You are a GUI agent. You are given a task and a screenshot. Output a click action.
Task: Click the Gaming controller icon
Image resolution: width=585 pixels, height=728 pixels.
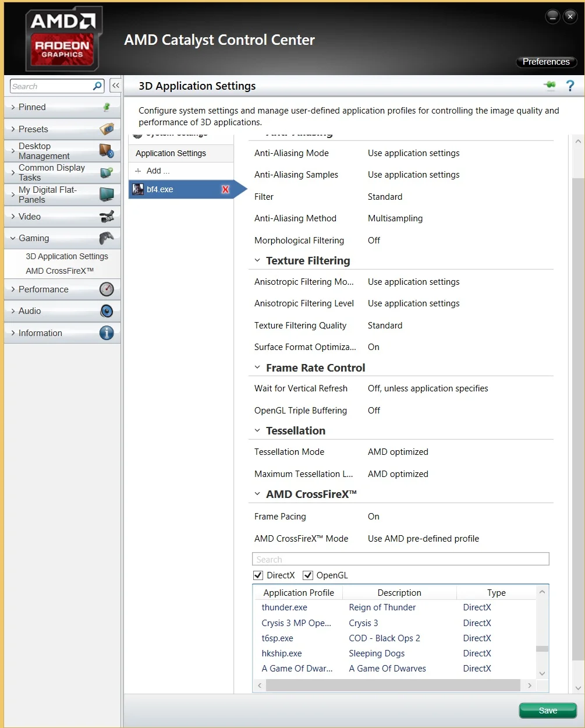coord(107,238)
